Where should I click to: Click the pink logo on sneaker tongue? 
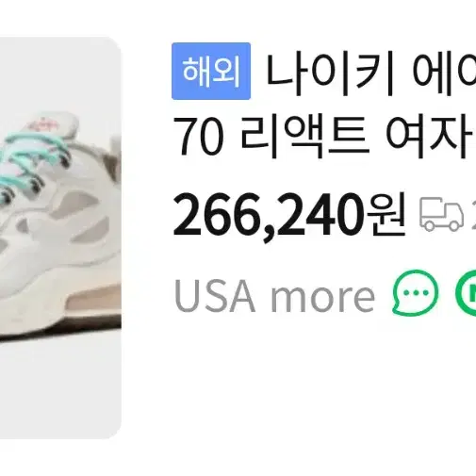tap(43, 126)
